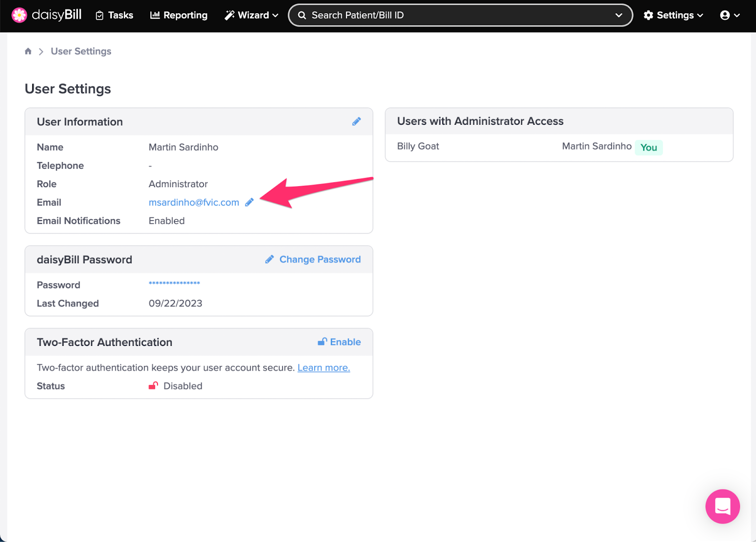Open the chat support bubble
The height and width of the screenshot is (542, 756).
pos(722,507)
